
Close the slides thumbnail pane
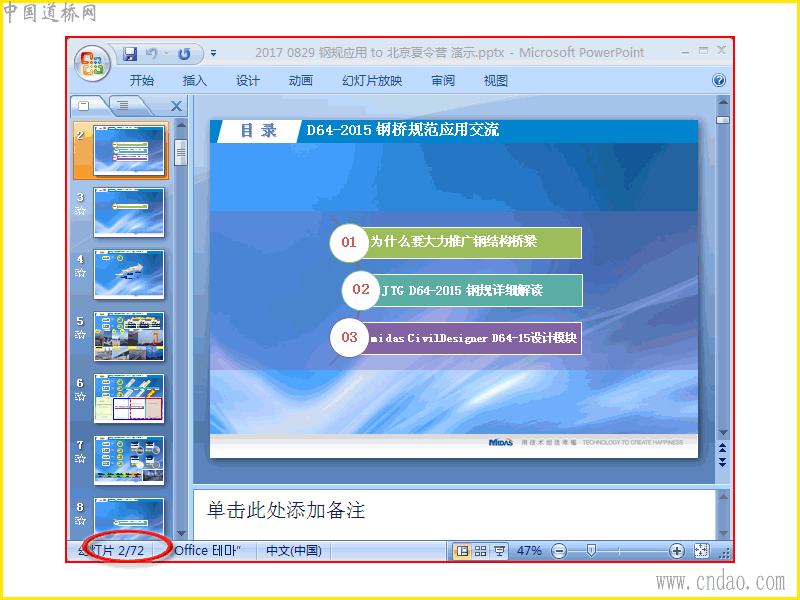(x=176, y=106)
